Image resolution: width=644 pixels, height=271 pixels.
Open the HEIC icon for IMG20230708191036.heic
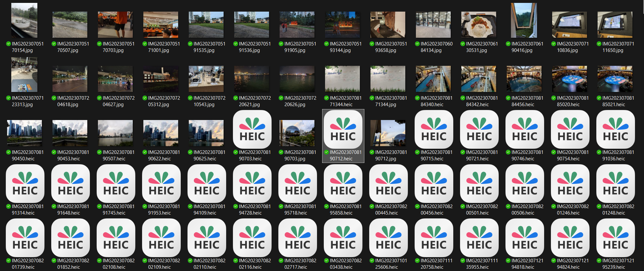pyautogui.click(x=615, y=130)
